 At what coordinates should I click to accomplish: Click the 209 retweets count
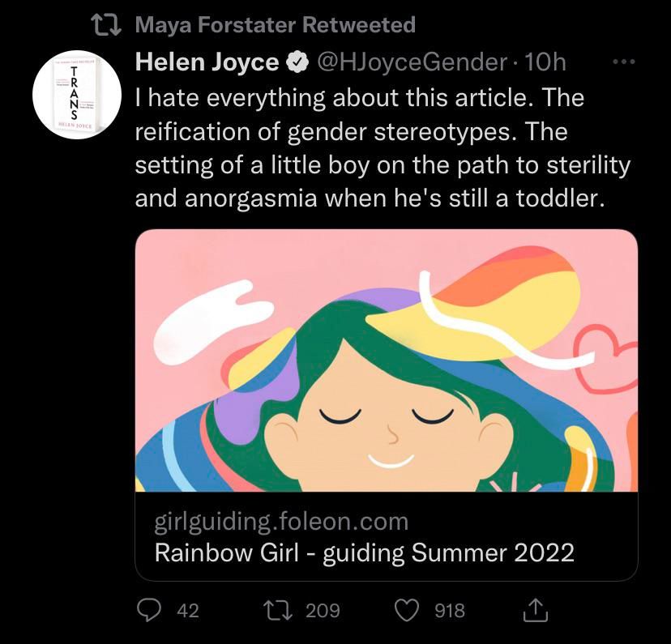[323, 611]
